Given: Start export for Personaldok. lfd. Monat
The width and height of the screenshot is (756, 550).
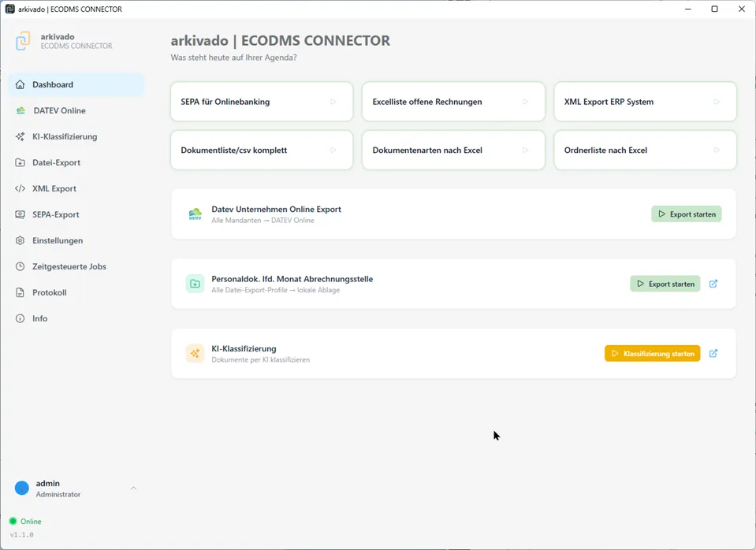Looking at the screenshot, I should coord(665,284).
